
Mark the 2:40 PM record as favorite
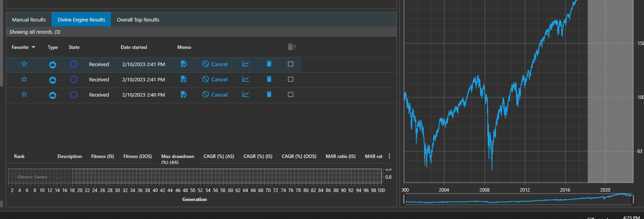[24, 94]
